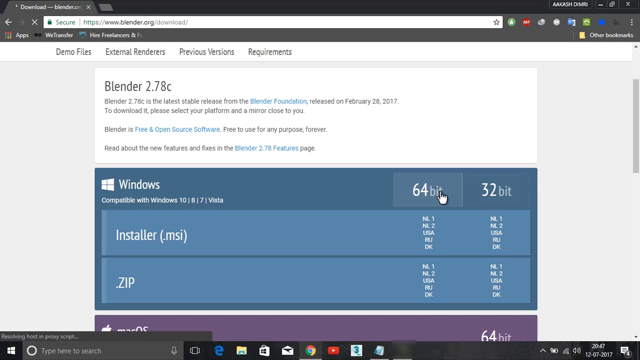Select Windows 64 bit download

click(x=428, y=190)
